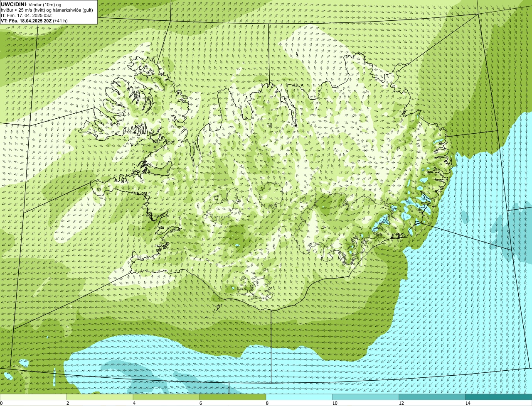This screenshot has height=406, width=532.
Task: Click the scale label '12'
Action: (401, 403)
